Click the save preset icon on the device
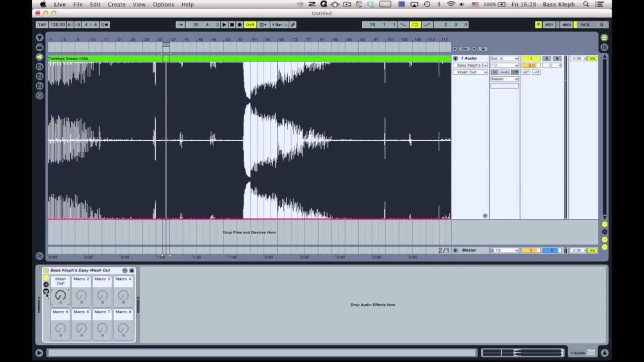The width and height of the screenshot is (644, 362). point(132,270)
